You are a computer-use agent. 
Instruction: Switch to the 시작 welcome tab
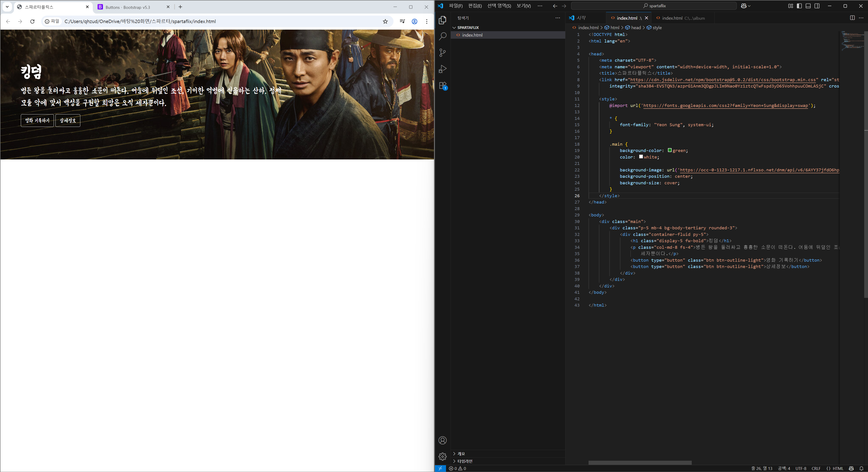(586, 18)
